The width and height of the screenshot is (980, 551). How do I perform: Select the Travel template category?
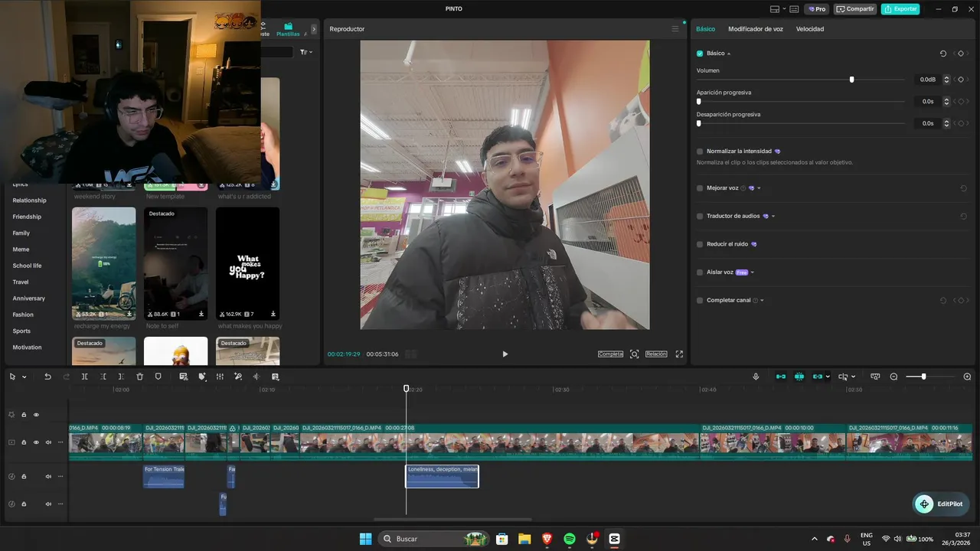pos(21,282)
